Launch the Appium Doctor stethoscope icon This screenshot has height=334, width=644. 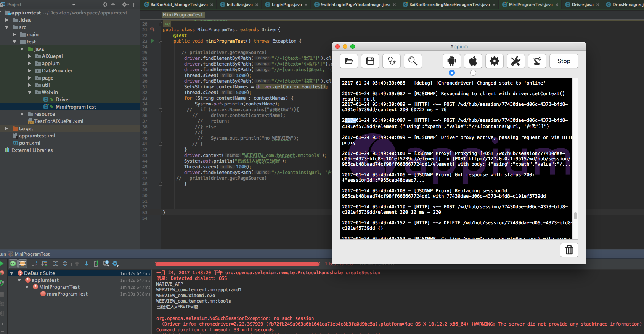click(x=392, y=61)
